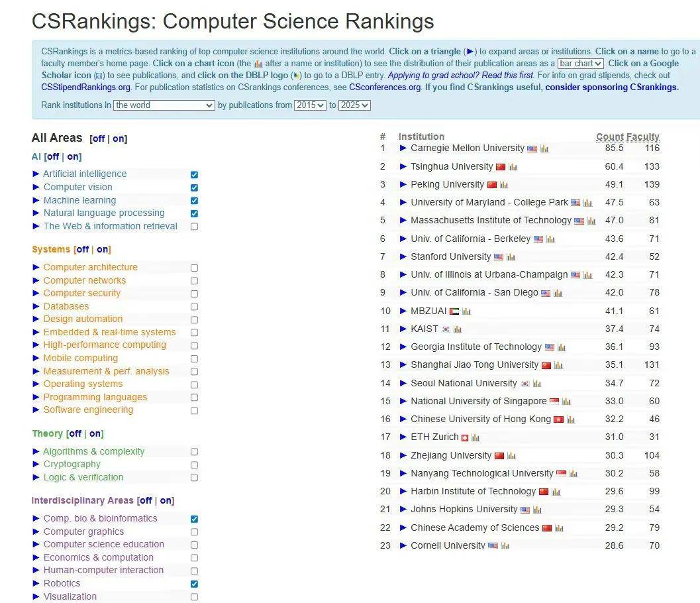This screenshot has width=700, height=603.
Task: Turn Theory areas on
Action: click(x=95, y=434)
